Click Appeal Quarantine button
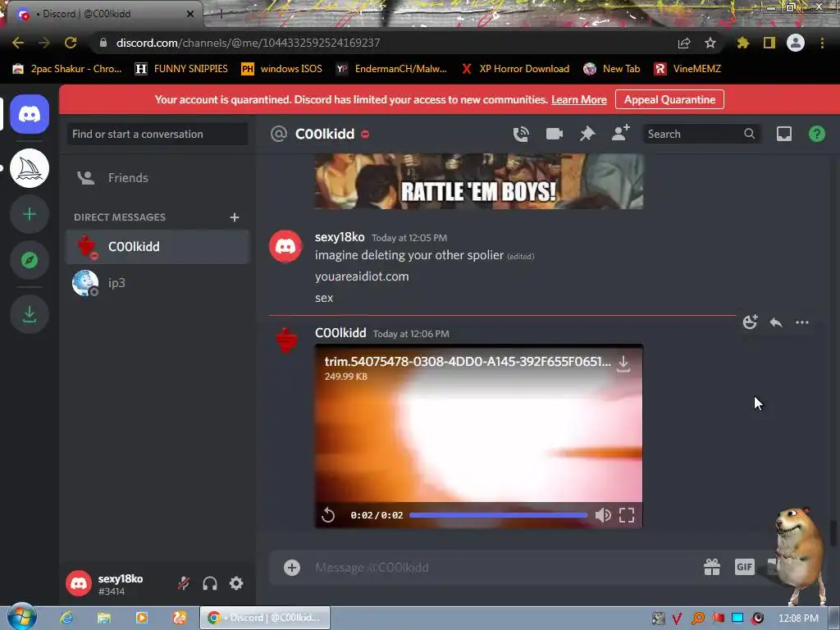This screenshot has height=630, width=840. pos(669,99)
